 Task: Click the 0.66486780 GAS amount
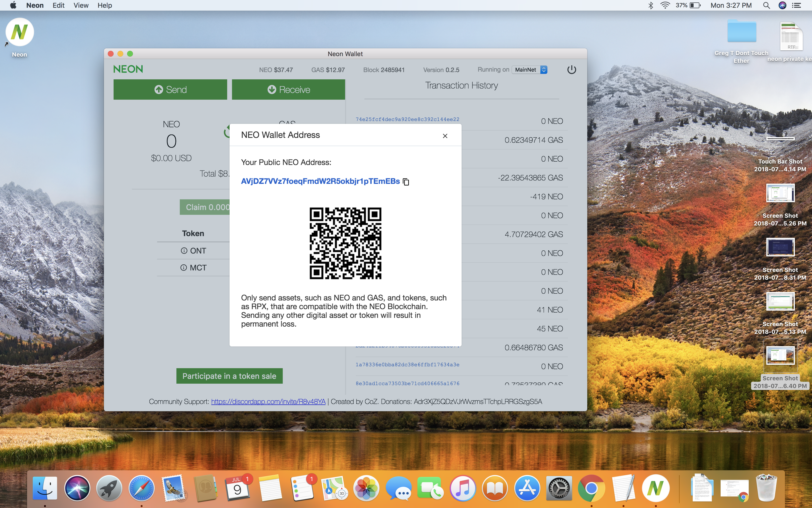534,347
